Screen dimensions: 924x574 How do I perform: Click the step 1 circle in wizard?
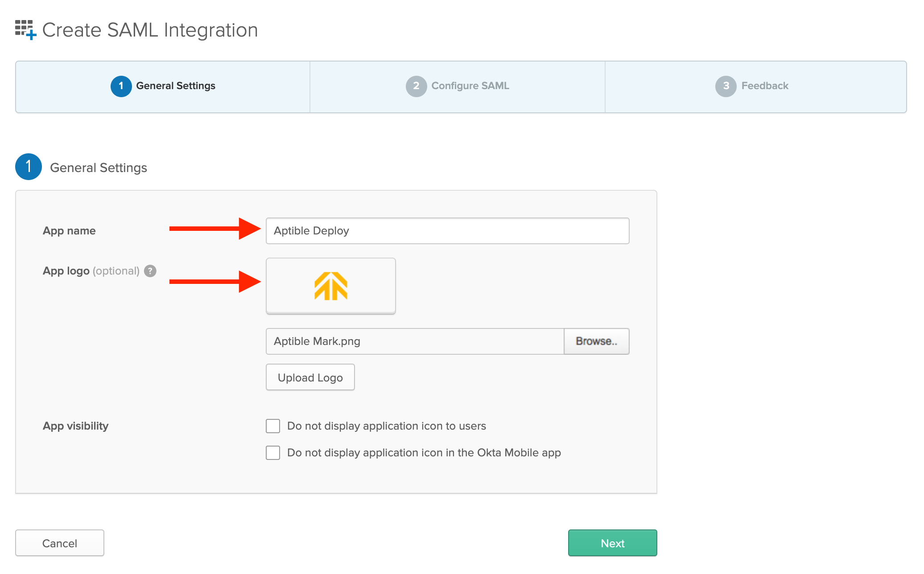tap(121, 86)
